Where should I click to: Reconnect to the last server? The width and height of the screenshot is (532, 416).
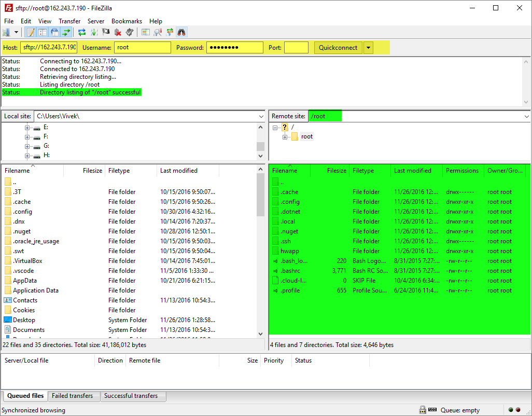click(130, 32)
